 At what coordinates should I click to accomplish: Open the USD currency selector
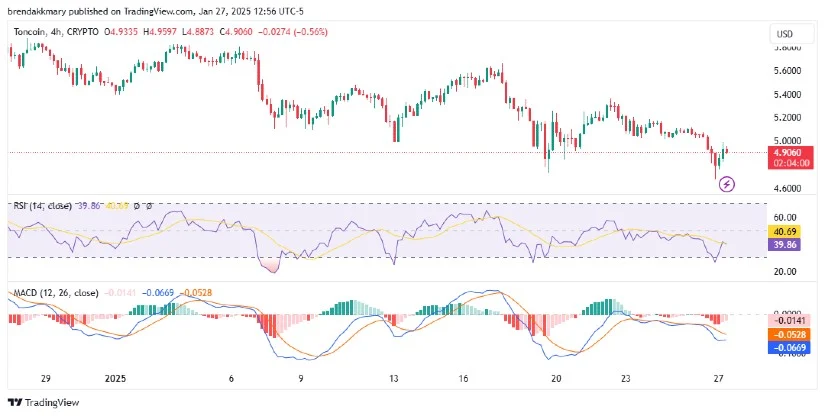(x=786, y=34)
